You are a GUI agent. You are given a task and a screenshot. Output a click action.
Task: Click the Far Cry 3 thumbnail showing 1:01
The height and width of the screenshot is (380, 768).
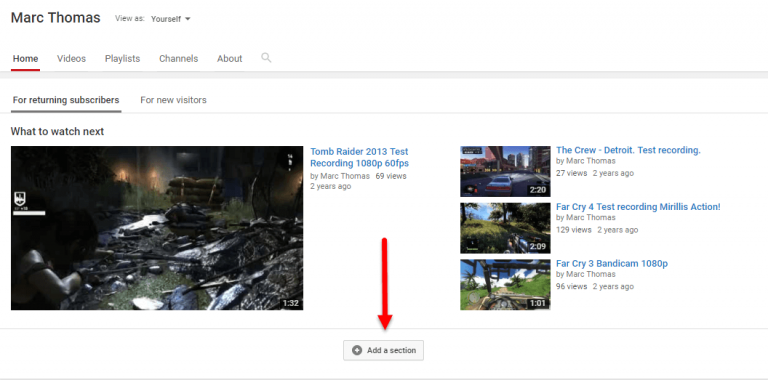coord(505,285)
